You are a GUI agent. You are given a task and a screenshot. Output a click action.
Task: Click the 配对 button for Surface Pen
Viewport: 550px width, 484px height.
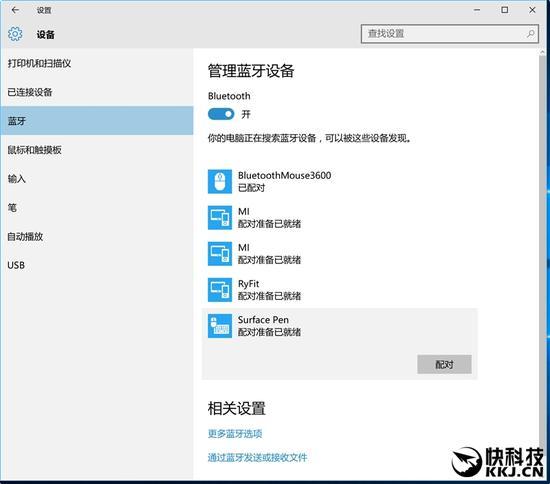coord(444,364)
